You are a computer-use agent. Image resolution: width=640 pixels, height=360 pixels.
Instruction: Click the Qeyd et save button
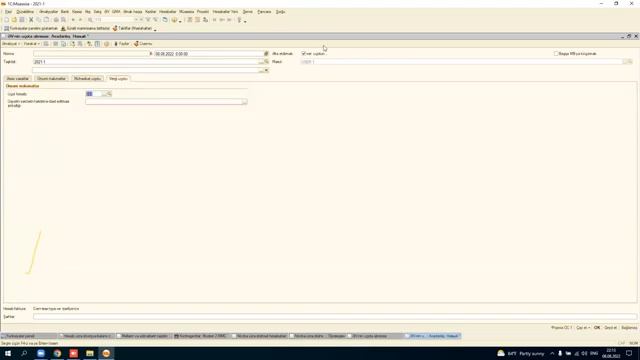(611, 328)
